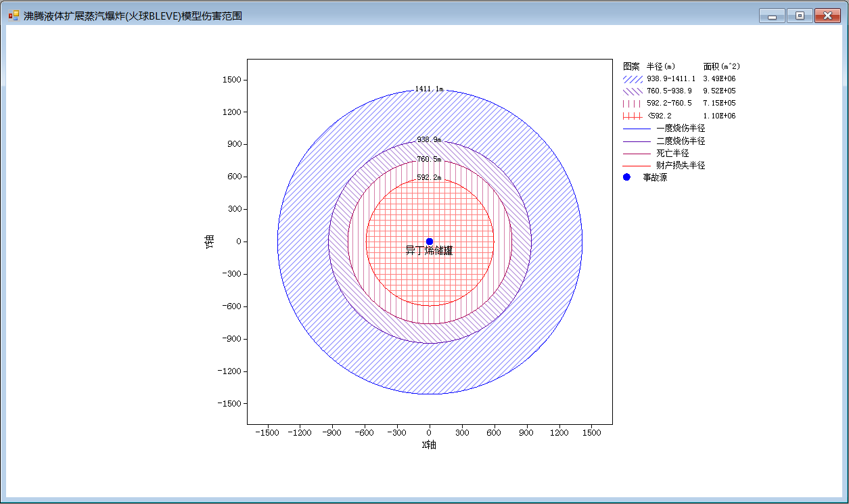Click the 半径(m) legend header
This screenshot has height=504, width=849.
click(x=661, y=66)
